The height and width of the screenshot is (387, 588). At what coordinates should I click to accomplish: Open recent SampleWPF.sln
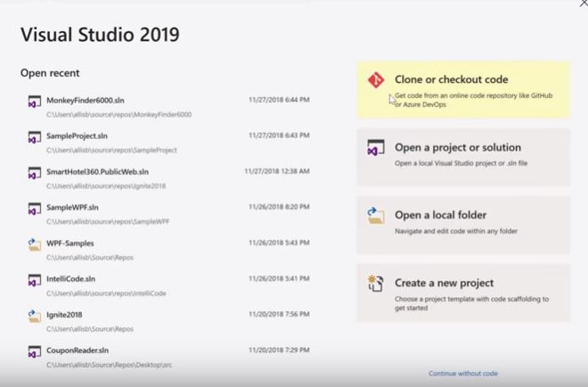pos(167,214)
